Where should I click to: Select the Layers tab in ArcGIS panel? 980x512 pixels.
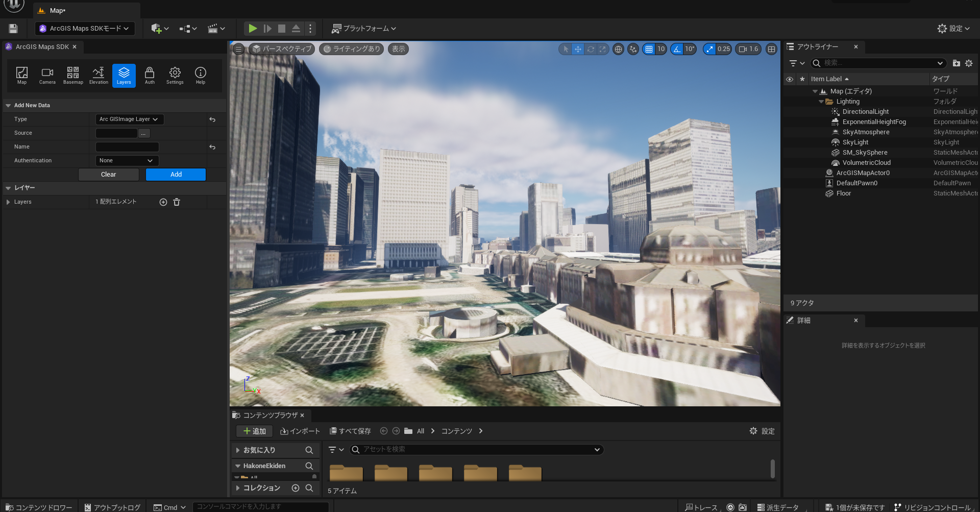click(124, 75)
